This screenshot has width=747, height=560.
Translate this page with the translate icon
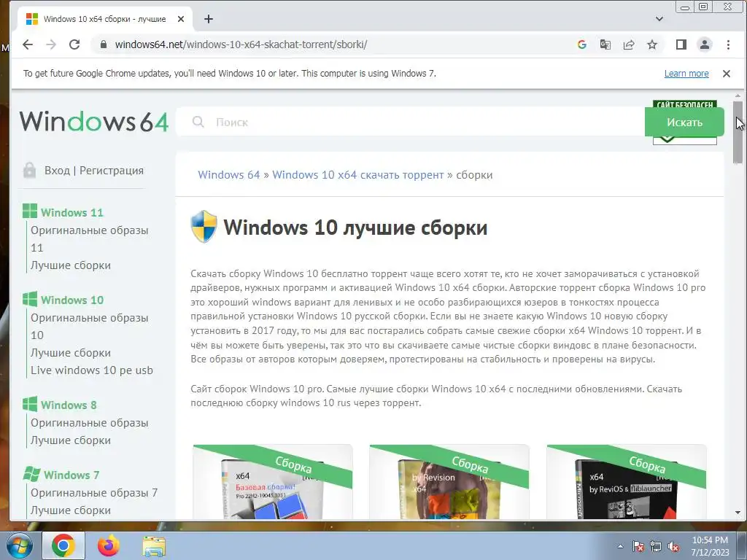coord(605,44)
